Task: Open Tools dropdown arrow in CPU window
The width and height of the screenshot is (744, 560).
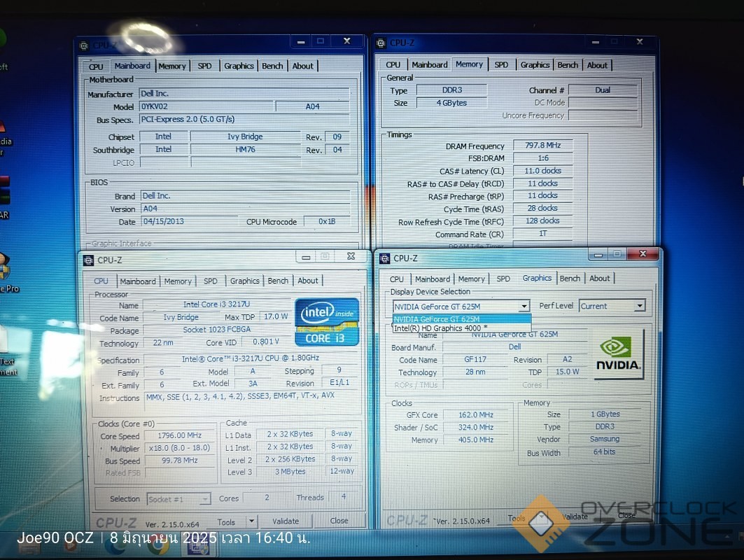Action: [251, 521]
